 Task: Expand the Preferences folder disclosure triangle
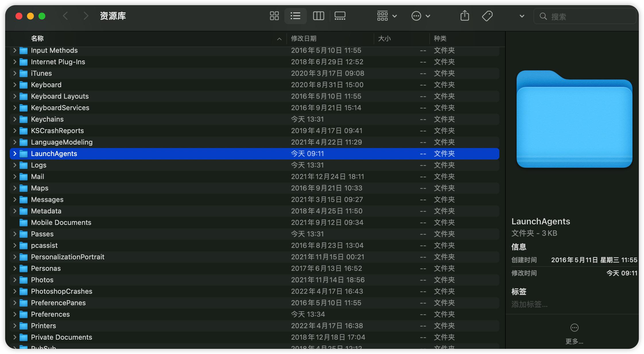pos(15,314)
